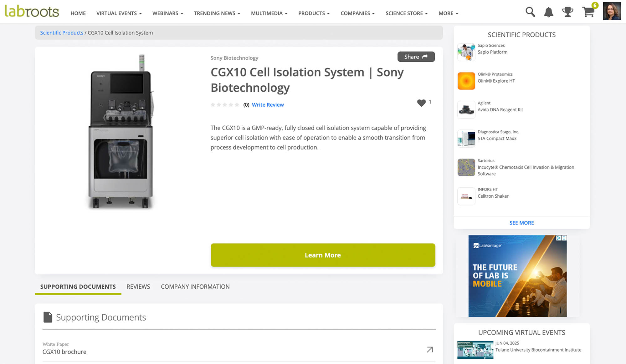Click the AdChoices icon on the LabVantage ad

pyautogui.click(x=559, y=238)
